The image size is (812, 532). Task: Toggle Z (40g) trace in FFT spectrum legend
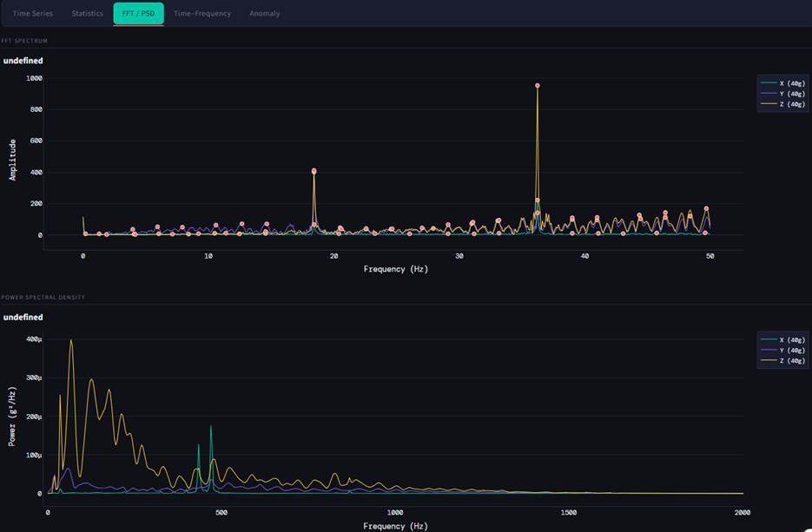(782, 104)
